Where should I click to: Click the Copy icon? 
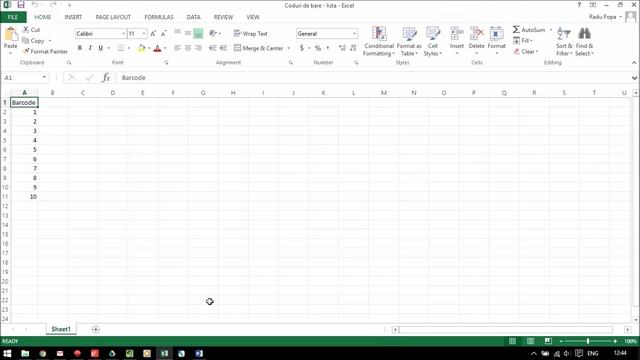click(26, 40)
